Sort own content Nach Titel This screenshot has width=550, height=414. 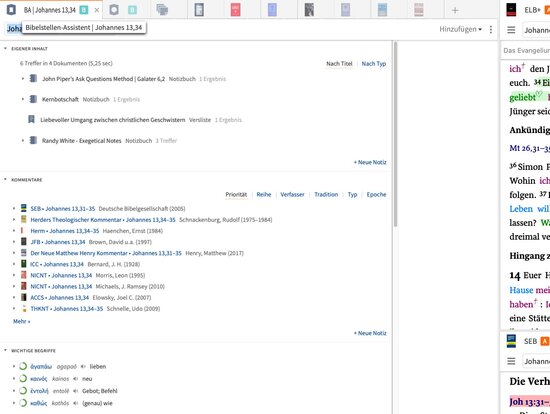coord(339,64)
